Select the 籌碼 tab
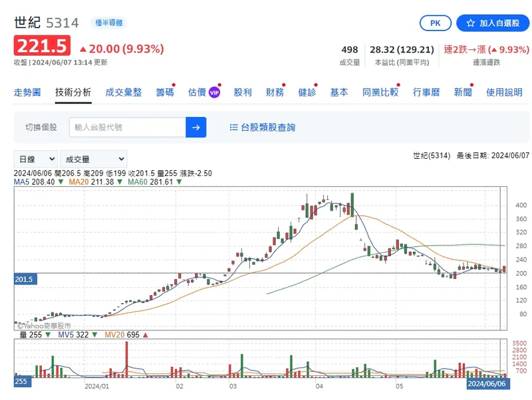 click(x=164, y=92)
